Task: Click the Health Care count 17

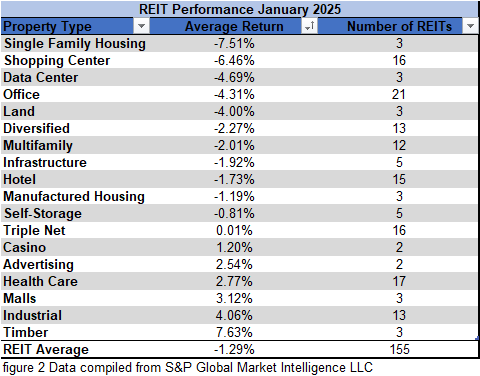Action: tap(399, 282)
